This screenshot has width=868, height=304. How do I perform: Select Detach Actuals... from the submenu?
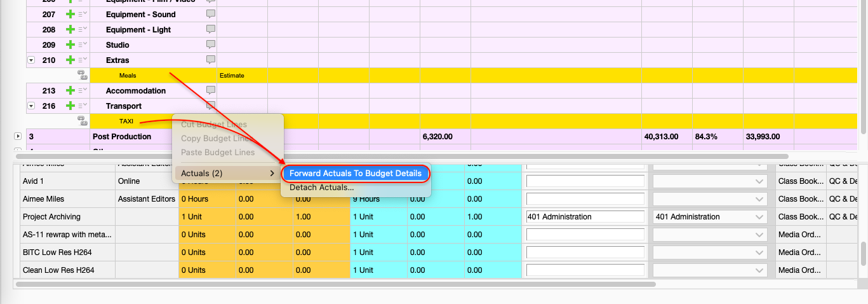point(322,188)
